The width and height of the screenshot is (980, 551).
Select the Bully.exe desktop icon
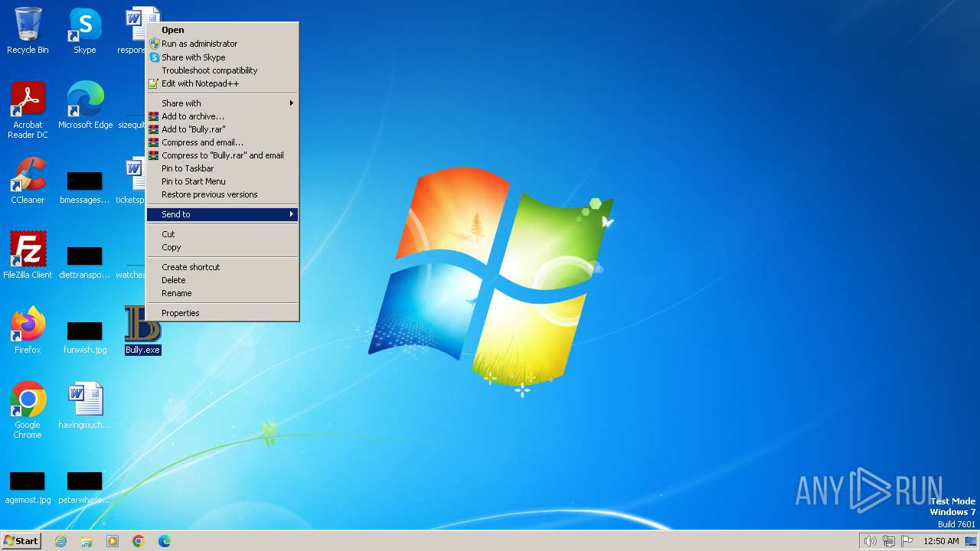tap(143, 331)
